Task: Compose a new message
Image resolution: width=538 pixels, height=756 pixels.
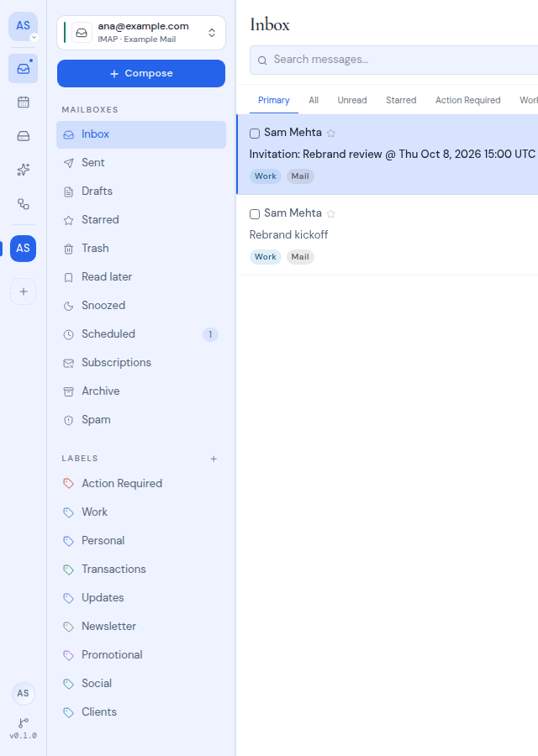Action: [x=141, y=73]
